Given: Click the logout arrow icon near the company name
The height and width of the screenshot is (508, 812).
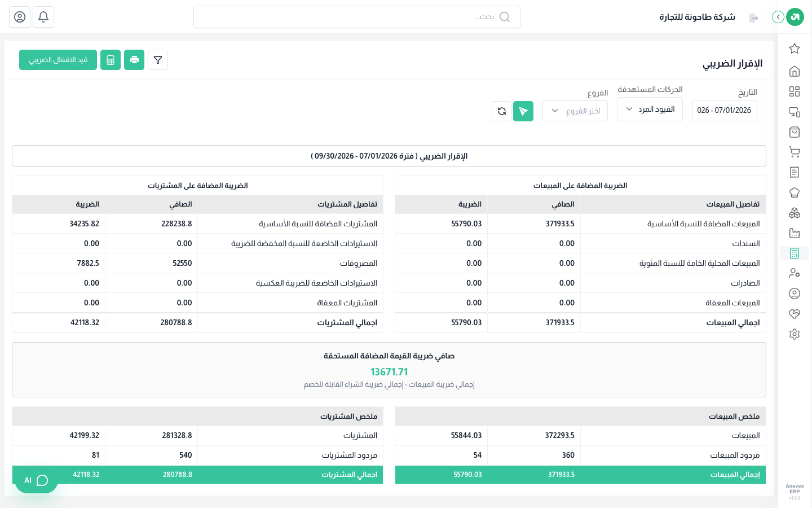Looking at the screenshot, I should [x=753, y=18].
